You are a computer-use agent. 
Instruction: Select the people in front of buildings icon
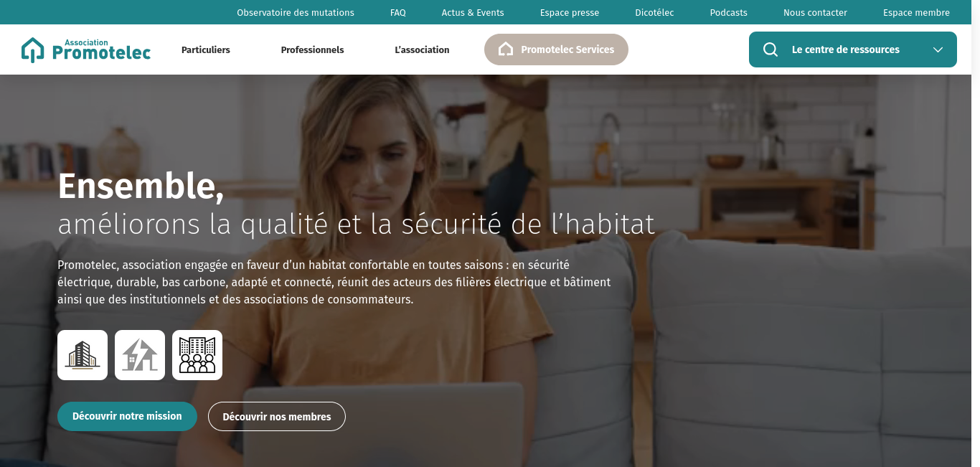pyautogui.click(x=197, y=355)
